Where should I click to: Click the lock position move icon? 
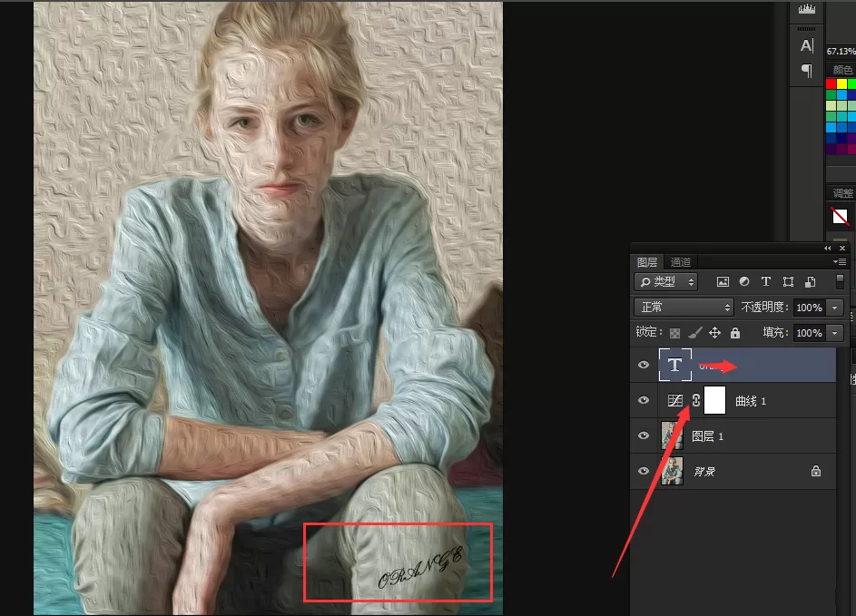714,333
